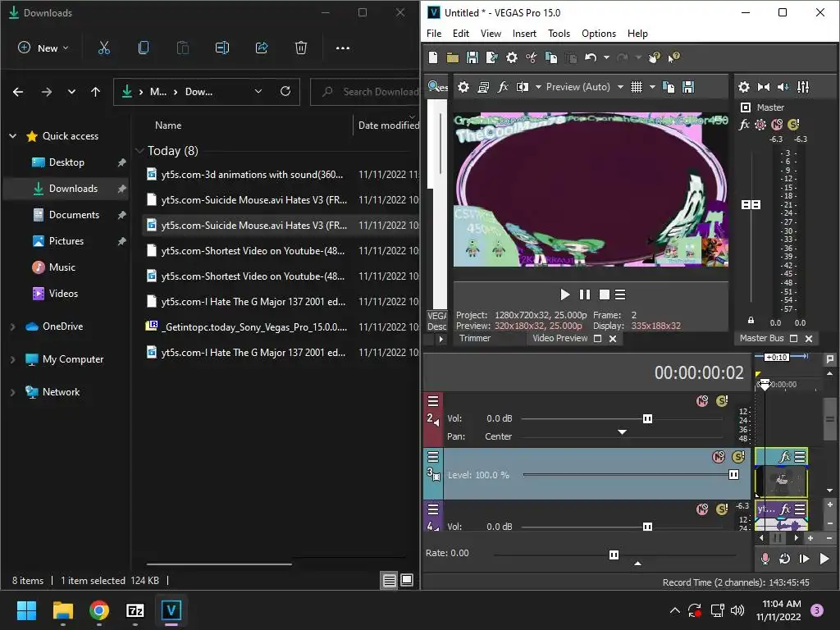Screen dimensions: 840x630
Task: Click Preview on External Monitor icon
Action: (482, 87)
